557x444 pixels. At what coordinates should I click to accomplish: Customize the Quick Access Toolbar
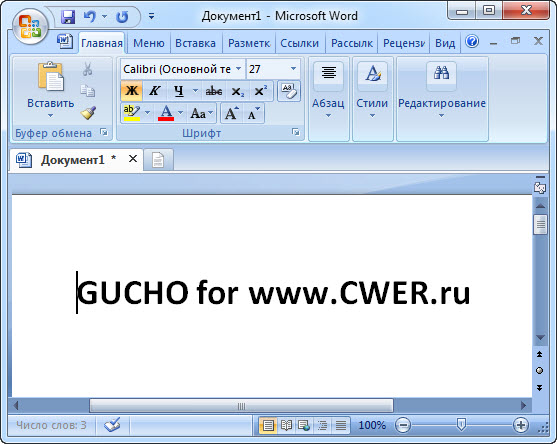(151, 16)
